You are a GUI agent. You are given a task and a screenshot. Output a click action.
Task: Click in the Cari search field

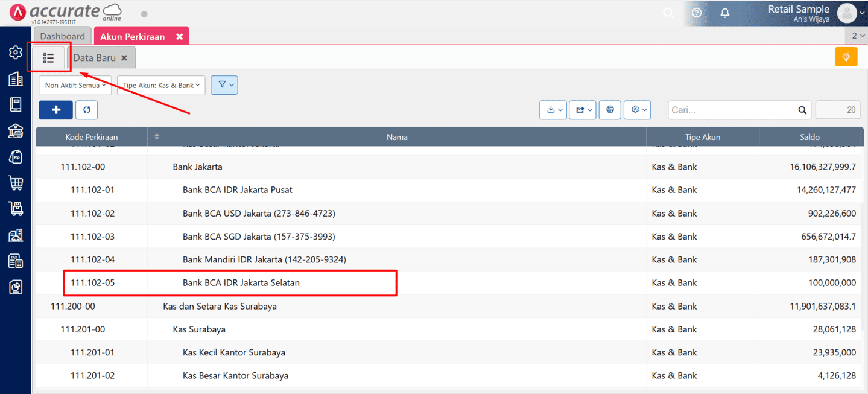(732, 110)
